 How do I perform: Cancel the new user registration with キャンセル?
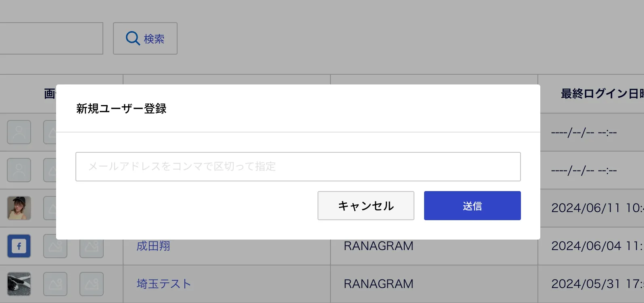(366, 206)
